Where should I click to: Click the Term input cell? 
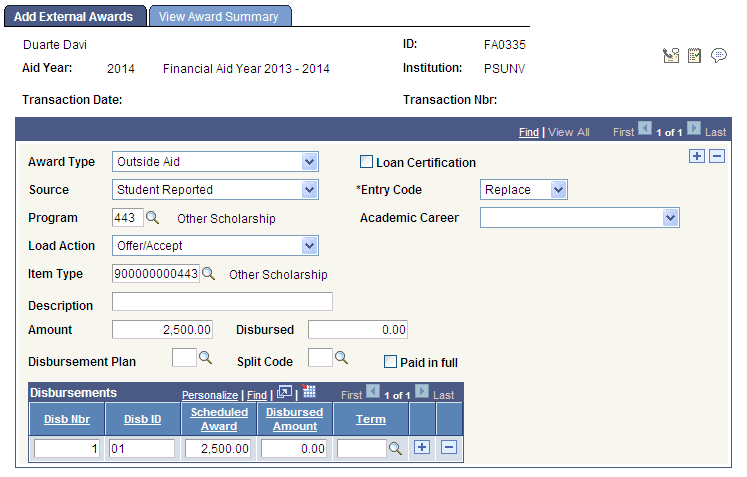coord(362,448)
